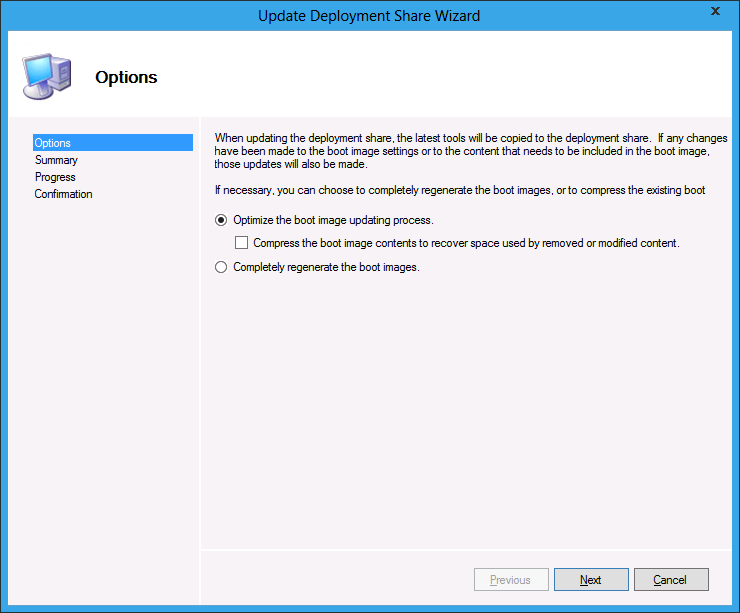Image resolution: width=740 pixels, height=613 pixels.
Task: Cancel the wizard with the Cancel button
Action: coord(670,580)
